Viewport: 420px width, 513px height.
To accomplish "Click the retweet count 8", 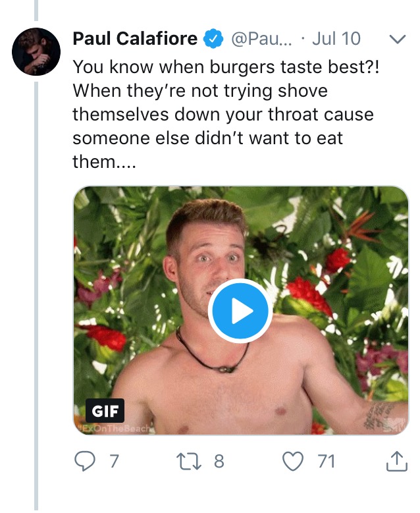I will point(219,462).
